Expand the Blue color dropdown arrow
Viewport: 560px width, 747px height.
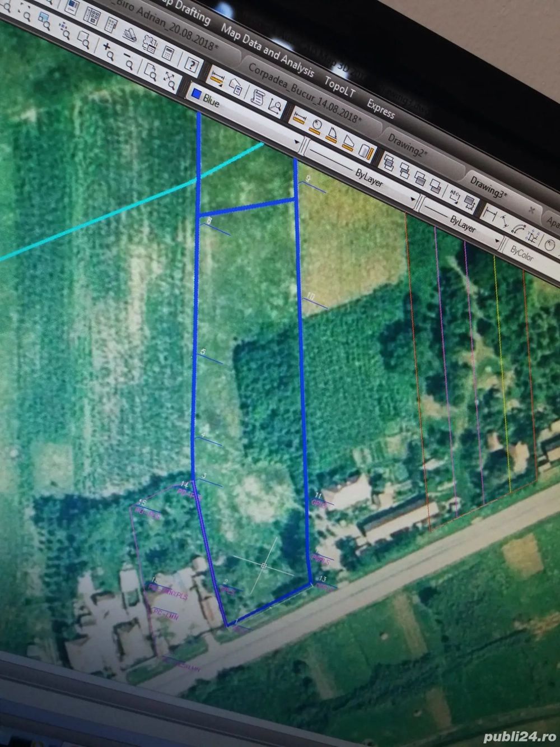point(297,142)
